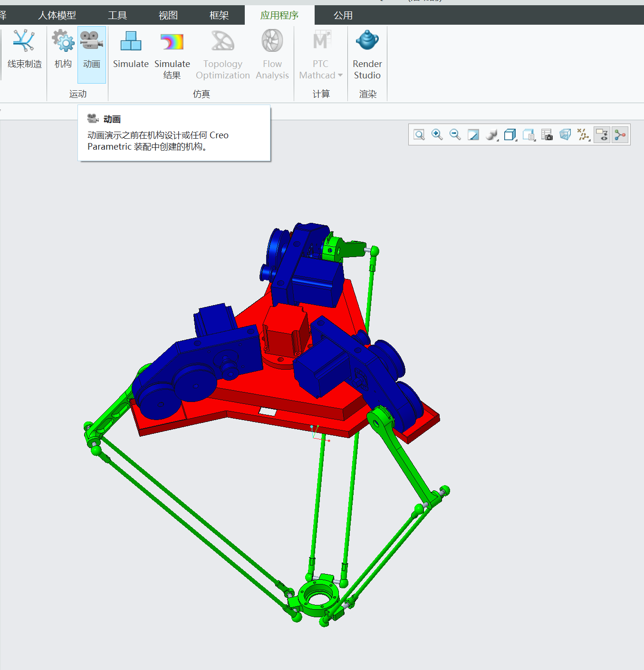The height and width of the screenshot is (670, 644).
Task: Click the Zoom In magnifier icon
Action: pos(437,135)
